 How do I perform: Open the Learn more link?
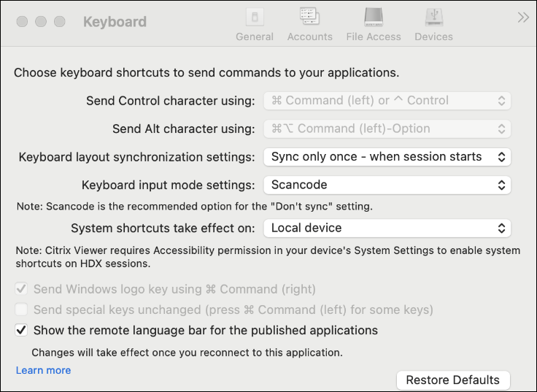click(x=44, y=370)
